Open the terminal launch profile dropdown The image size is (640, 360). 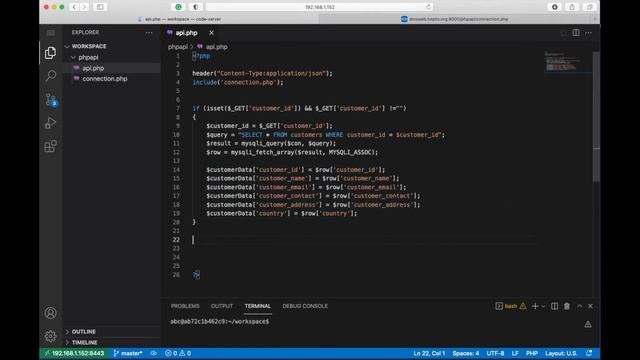coord(543,306)
